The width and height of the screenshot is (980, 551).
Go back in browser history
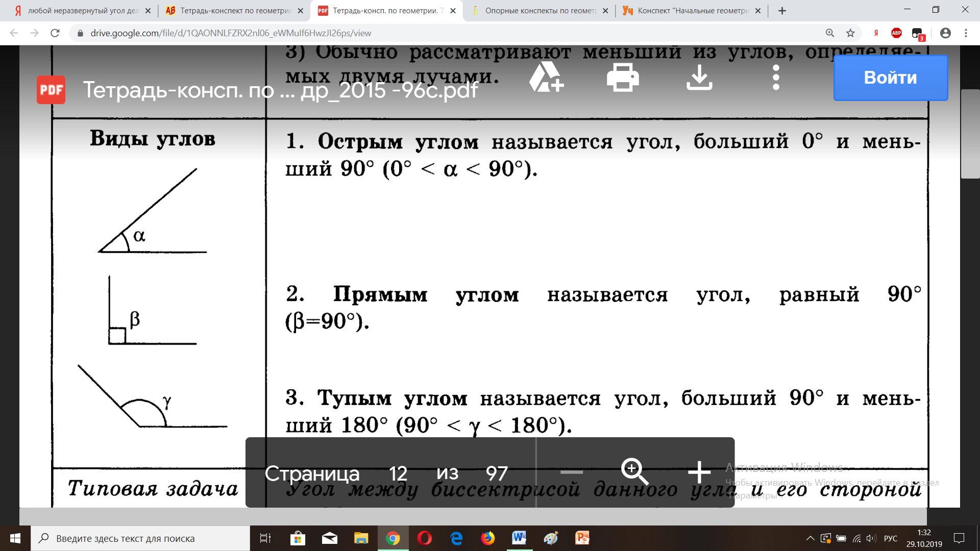(14, 33)
